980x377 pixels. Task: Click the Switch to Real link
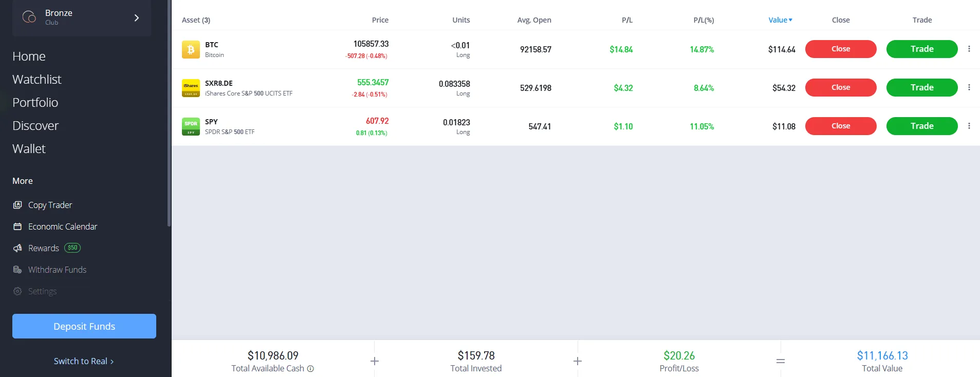(84, 361)
